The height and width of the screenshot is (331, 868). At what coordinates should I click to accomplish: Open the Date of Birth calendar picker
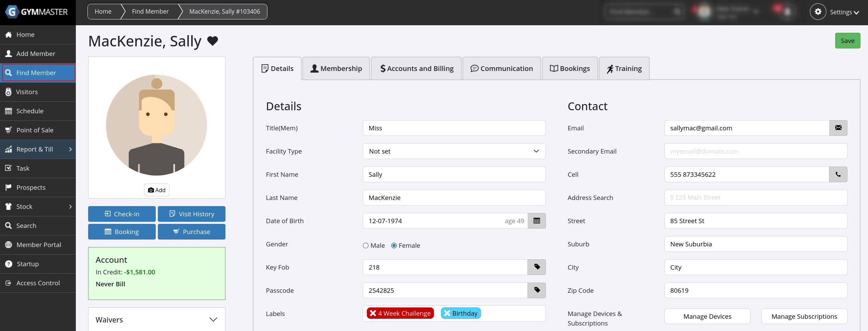536,221
